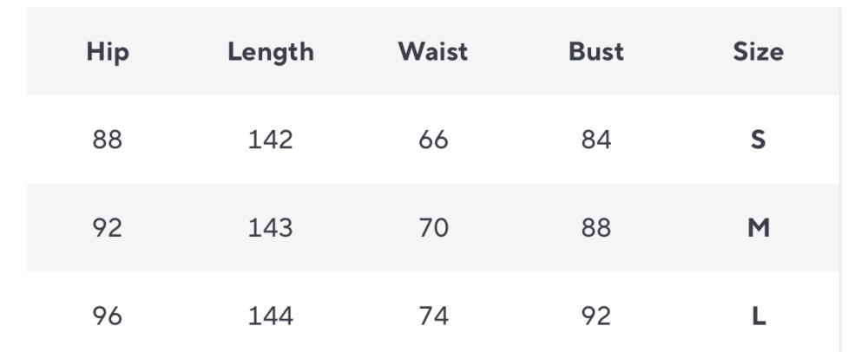
Task: Click bust value 92 in the L row
Action: tap(596, 316)
